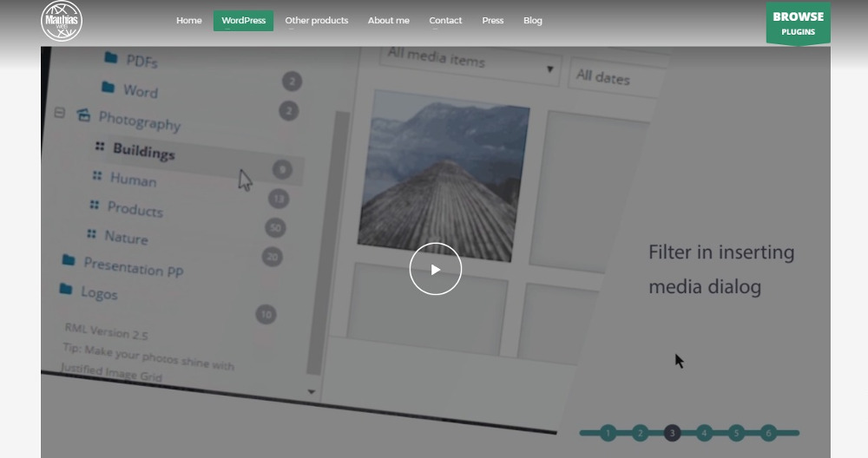Select the Photography label

pos(140,120)
